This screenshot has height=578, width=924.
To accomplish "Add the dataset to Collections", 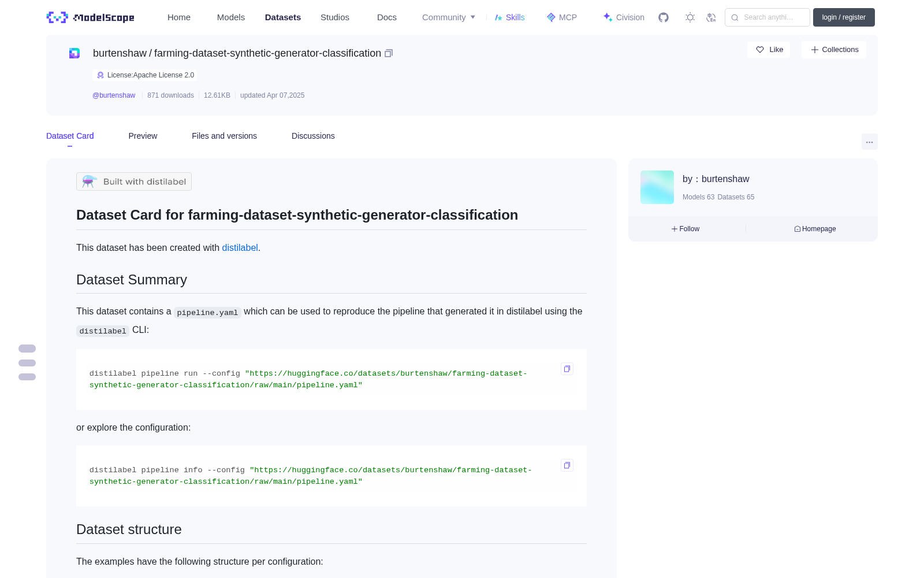I will pos(834,50).
